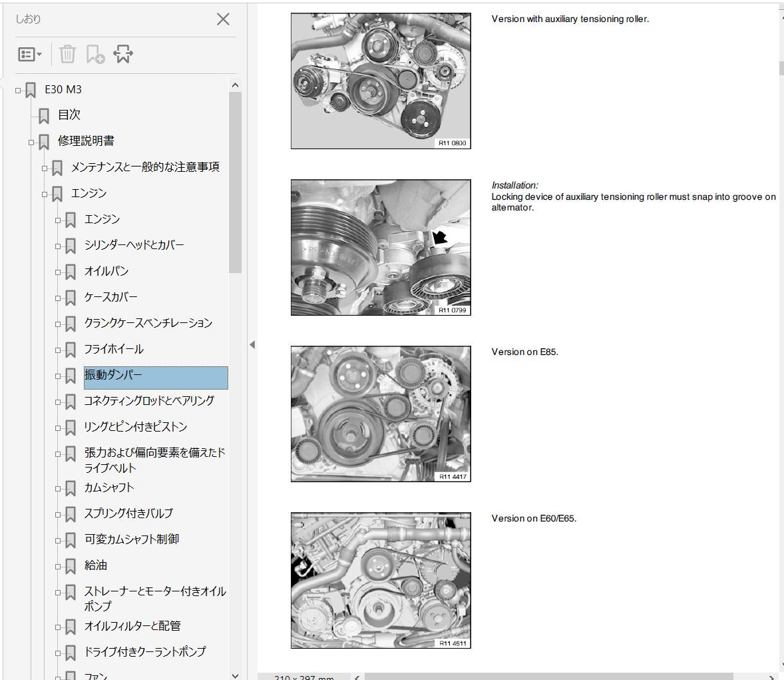Click the delete bookmark trash icon
Image resolution: width=784 pixels, height=680 pixels.
(67, 54)
